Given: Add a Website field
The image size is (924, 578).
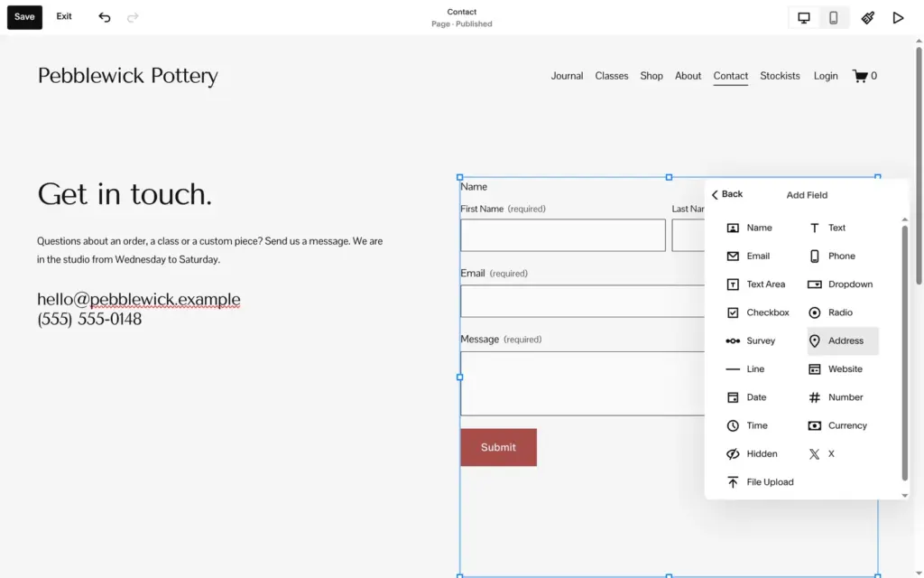Looking at the screenshot, I should coord(835,369).
